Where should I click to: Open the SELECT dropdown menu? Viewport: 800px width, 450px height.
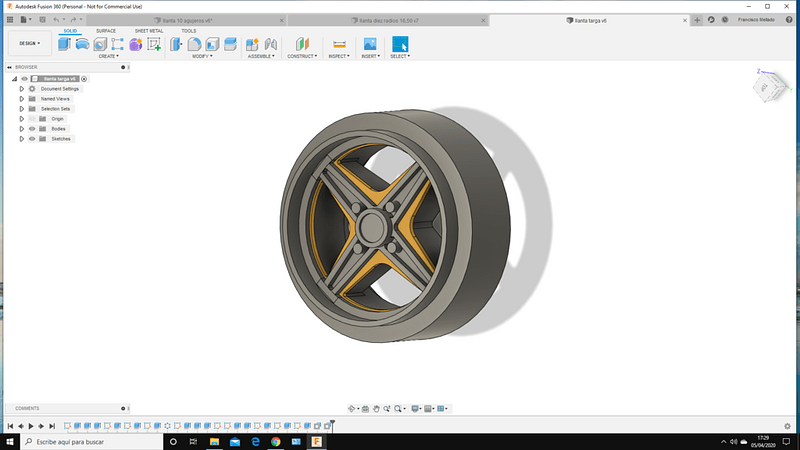(400, 56)
